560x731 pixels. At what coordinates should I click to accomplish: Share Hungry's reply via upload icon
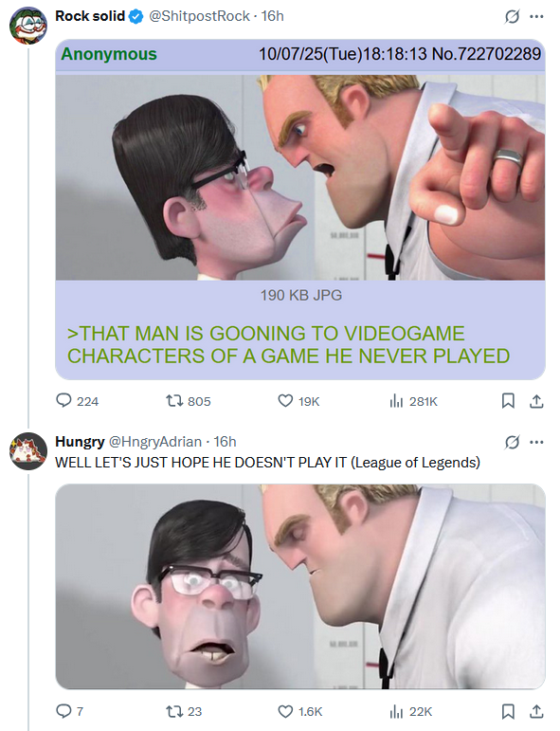pyautogui.click(x=536, y=711)
